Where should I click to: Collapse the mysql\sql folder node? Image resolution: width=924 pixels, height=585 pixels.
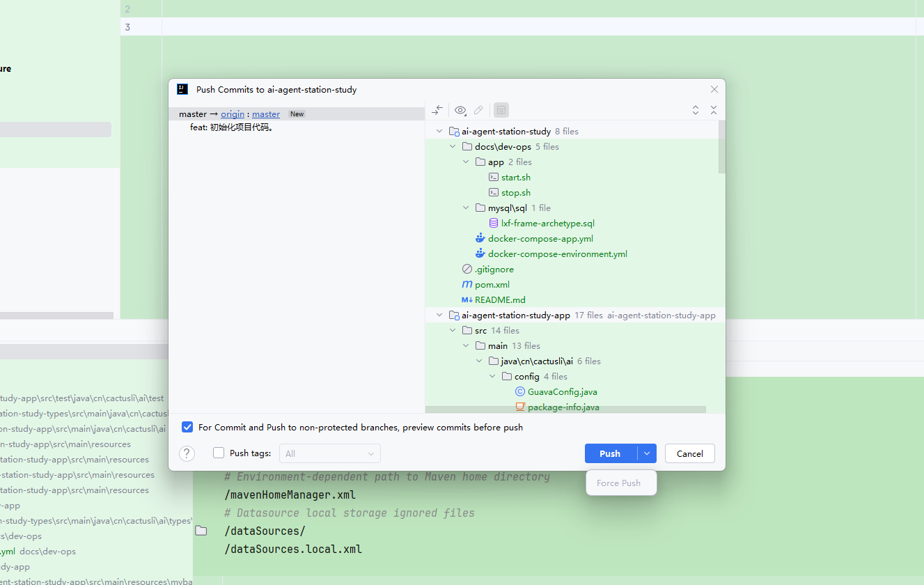(466, 208)
